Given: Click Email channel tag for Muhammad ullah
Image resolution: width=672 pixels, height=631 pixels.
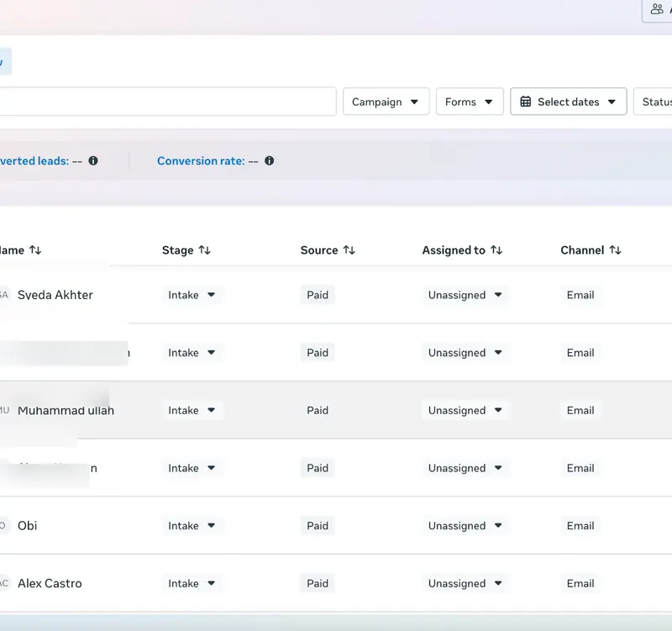Looking at the screenshot, I should [580, 410].
